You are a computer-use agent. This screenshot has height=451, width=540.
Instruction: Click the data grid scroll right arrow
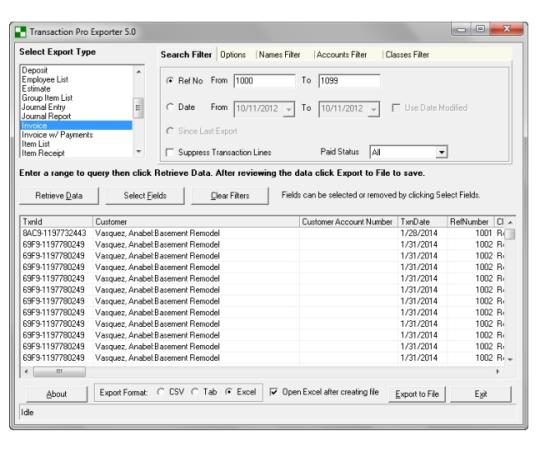pos(497,371)
